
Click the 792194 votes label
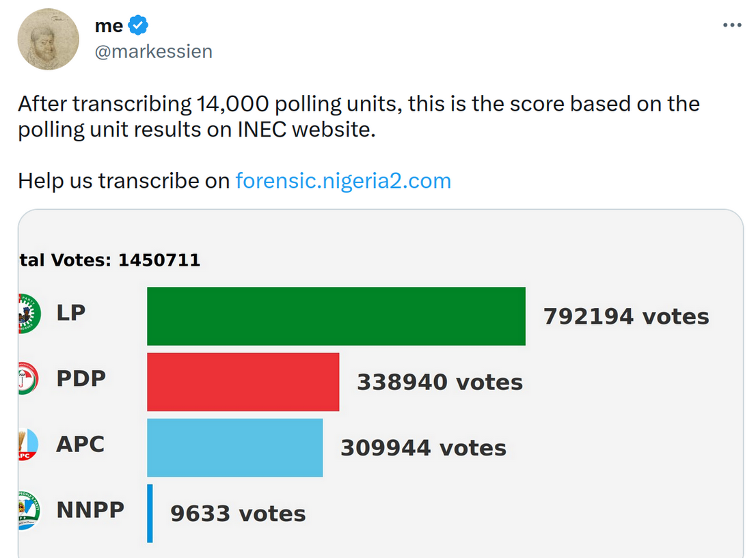tap(626, 317)
